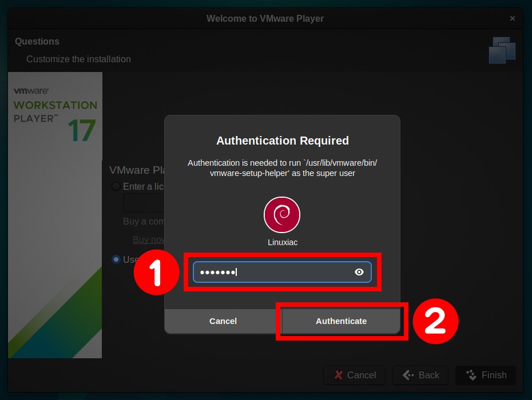Select the 'Use' free version radio button
532x400 pixels.
click(116, 259)
